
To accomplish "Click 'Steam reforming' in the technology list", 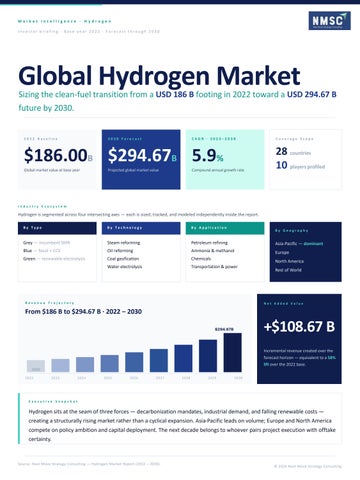I will [x=123, y=243].
